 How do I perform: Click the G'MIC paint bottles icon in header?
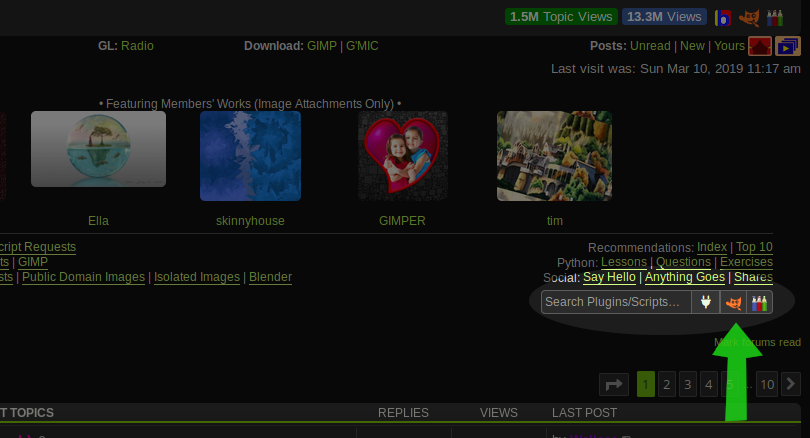774,18
